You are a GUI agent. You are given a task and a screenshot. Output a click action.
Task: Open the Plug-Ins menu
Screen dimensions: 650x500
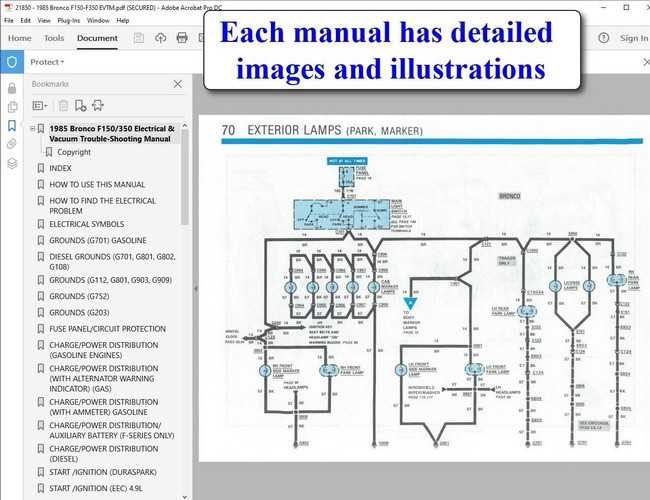click(69, 20)
